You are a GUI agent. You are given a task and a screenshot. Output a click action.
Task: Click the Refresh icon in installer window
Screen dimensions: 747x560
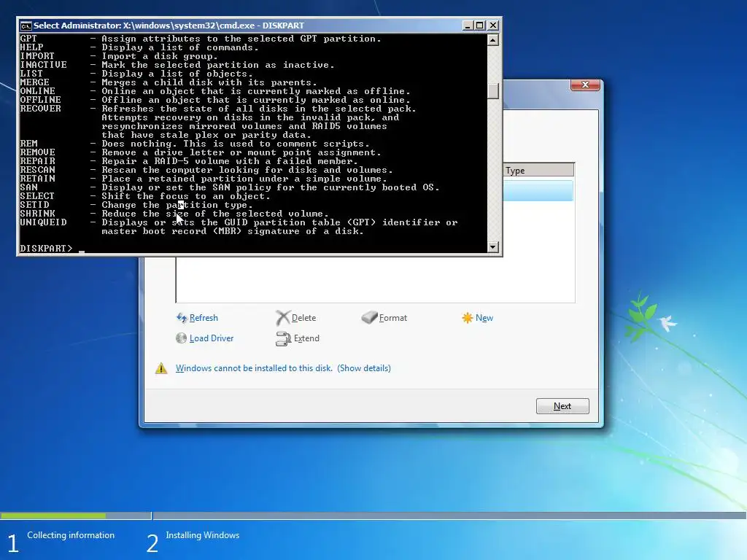pos(182,318)
